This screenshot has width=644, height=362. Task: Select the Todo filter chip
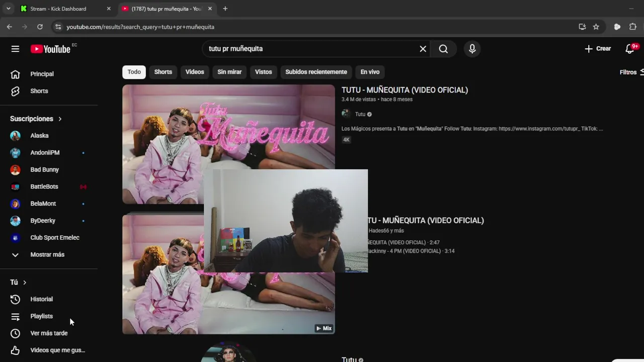tap(134, 72)
